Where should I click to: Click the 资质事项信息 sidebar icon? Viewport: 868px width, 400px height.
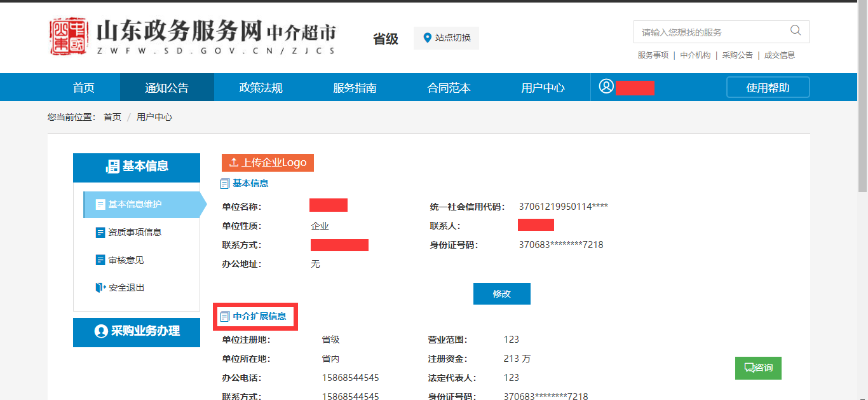coord(100,233)
